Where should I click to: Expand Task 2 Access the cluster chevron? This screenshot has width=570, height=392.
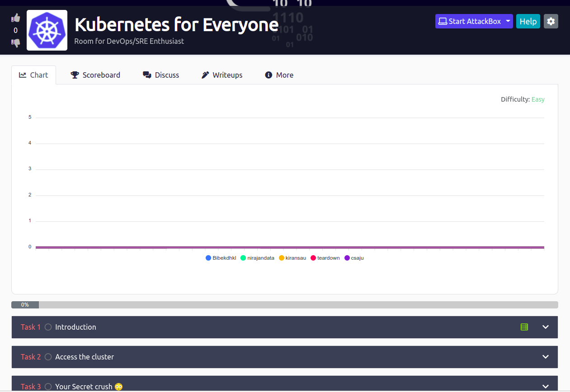tap(546, 357)
